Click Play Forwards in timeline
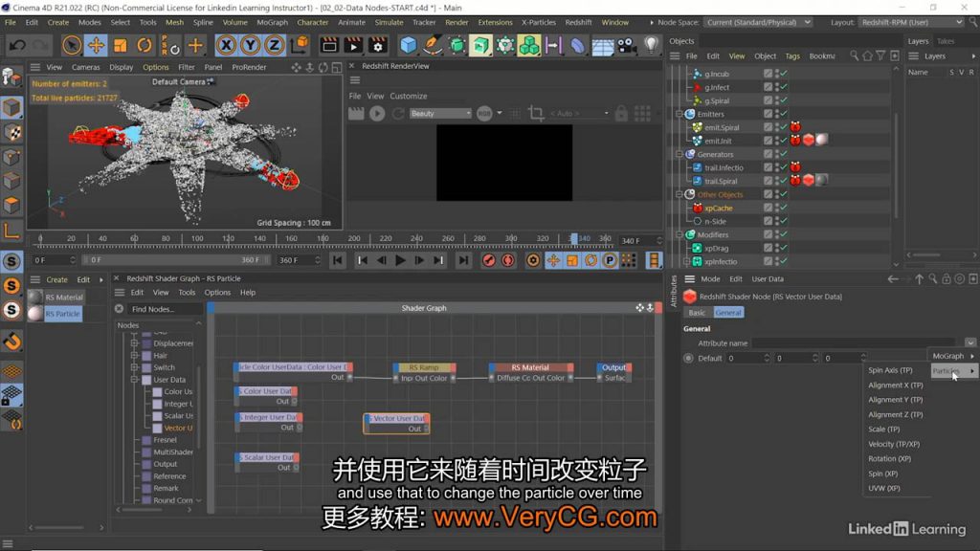This screenshot has height=551, width=980. click(401, 260)
